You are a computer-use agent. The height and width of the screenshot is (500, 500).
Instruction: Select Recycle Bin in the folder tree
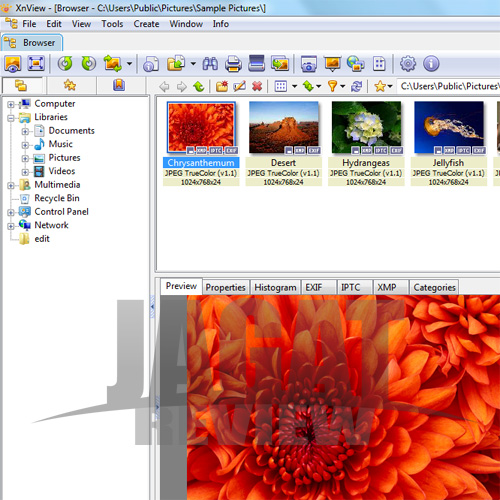coord(57,198)
